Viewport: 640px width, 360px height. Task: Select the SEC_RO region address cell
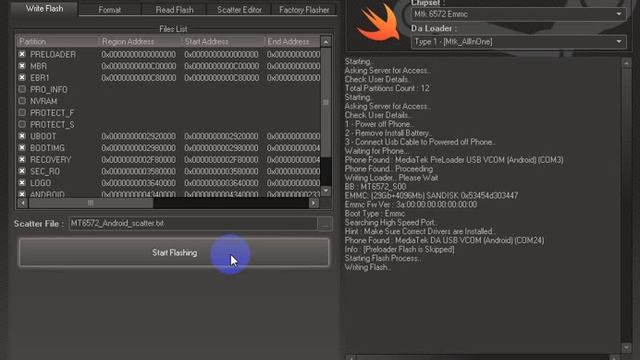tap(138, 171)
